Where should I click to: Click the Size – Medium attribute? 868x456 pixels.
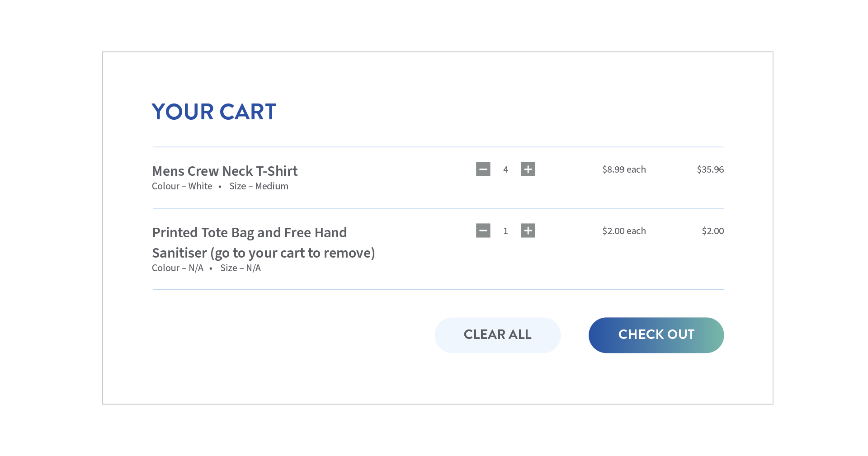tap(259, 186)
